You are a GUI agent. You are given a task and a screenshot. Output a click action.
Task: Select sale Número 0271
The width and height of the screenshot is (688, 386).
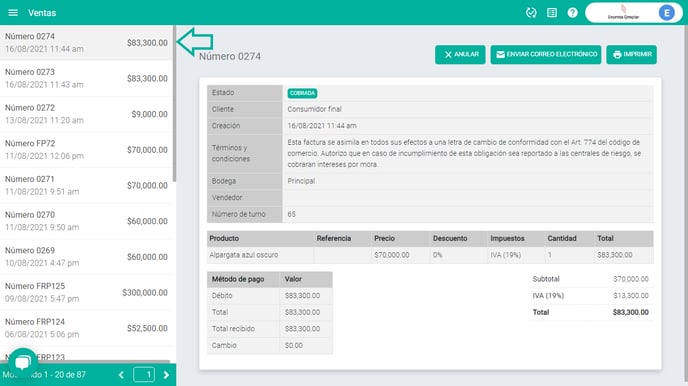[86, 186]
